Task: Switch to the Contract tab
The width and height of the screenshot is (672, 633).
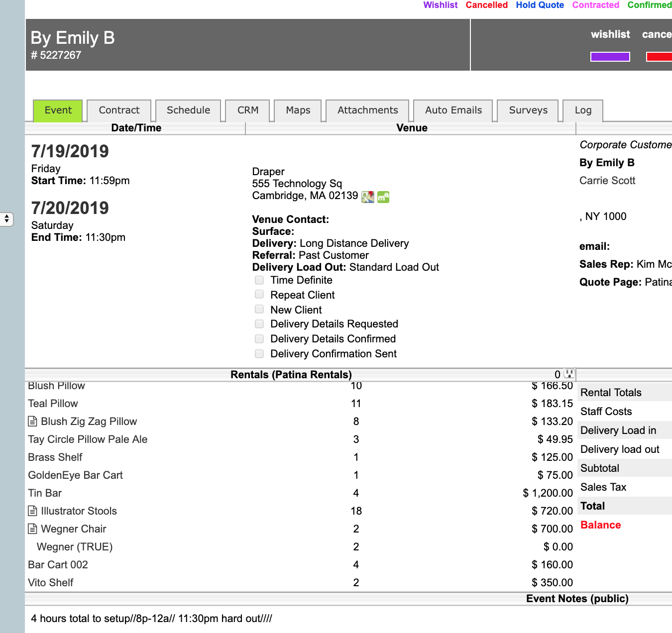Action: click(119, 110)
